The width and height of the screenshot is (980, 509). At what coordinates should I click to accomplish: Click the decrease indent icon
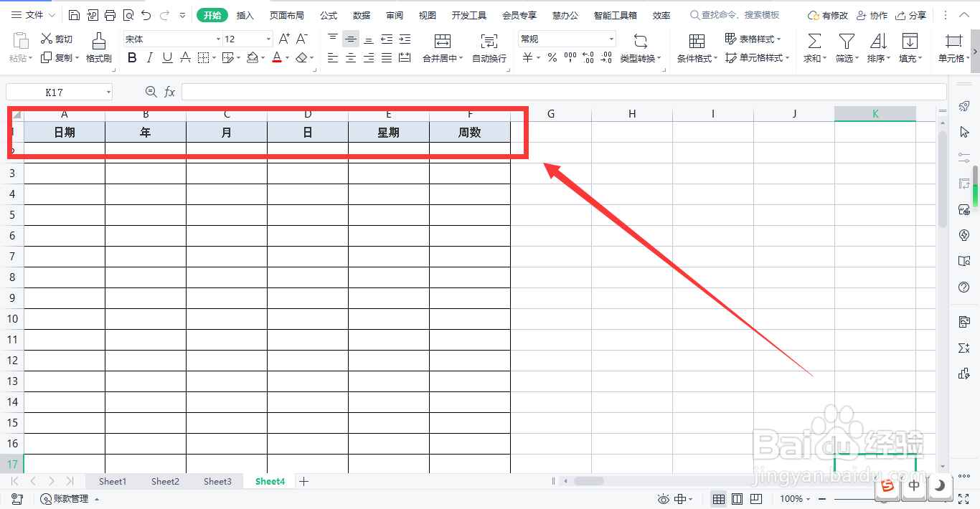(x=387, y=39)
